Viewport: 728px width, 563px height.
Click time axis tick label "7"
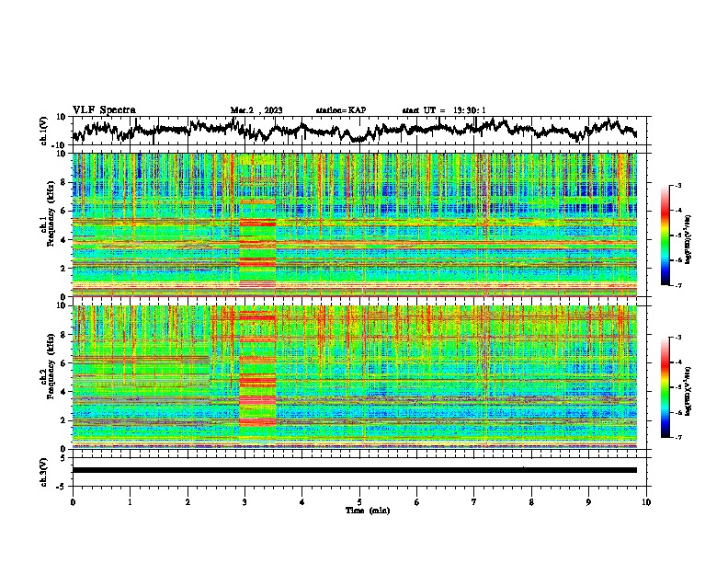tap(474, 502)
